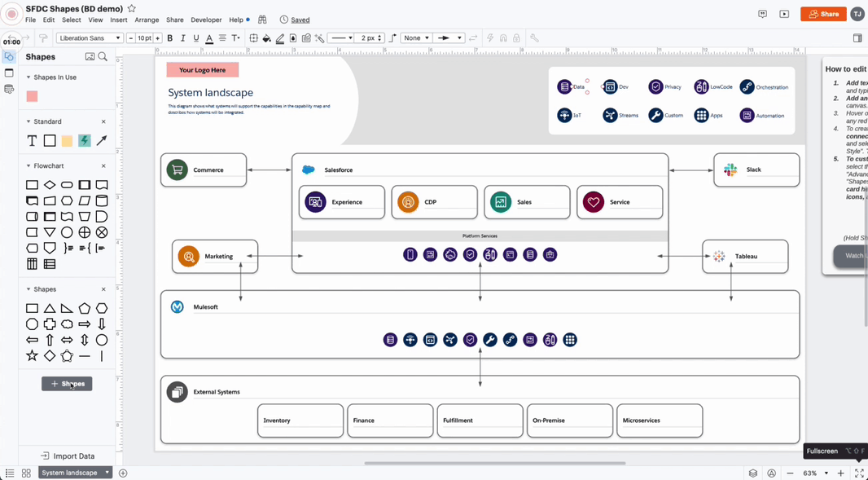The width and height of the screenshot is (868, 480).
Task: Select the star shape in Shapes library
Action: click(32, 356)
